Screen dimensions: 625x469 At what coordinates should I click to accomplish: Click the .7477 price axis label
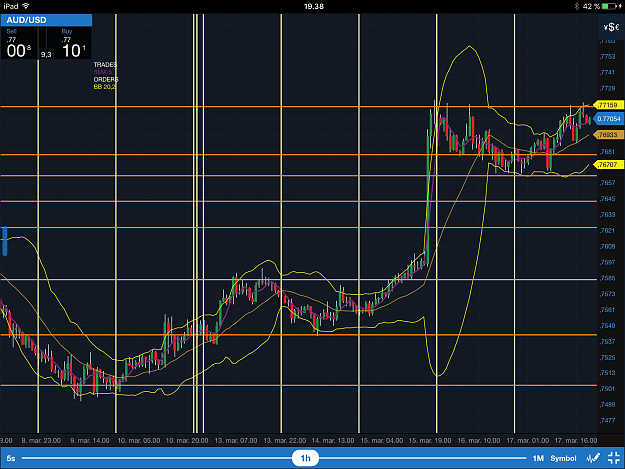pyautogui.click(x=607, y=420)
